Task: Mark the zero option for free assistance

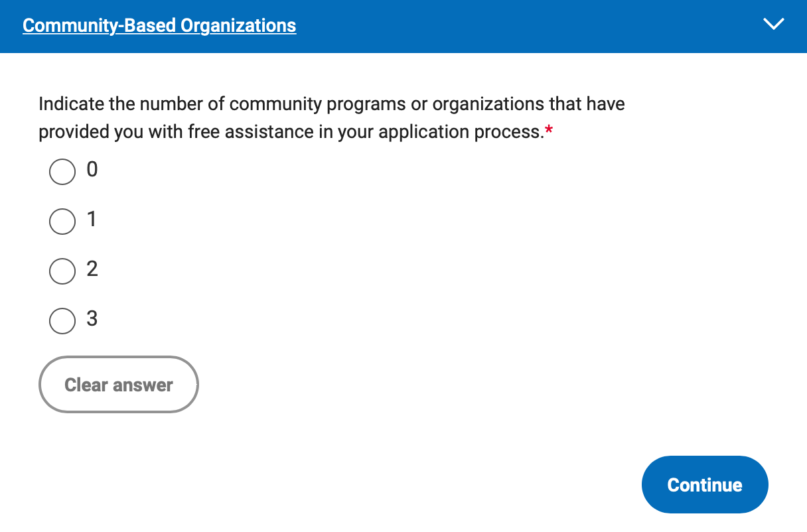Action: (x=62, y=172)
